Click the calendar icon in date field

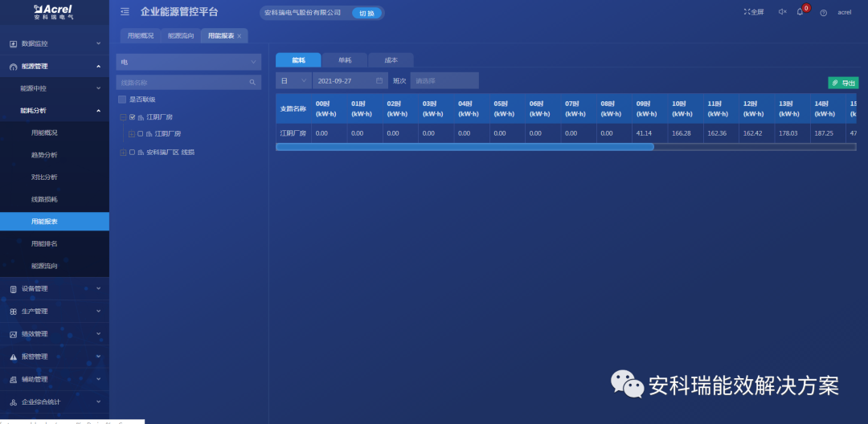point(379,81)
